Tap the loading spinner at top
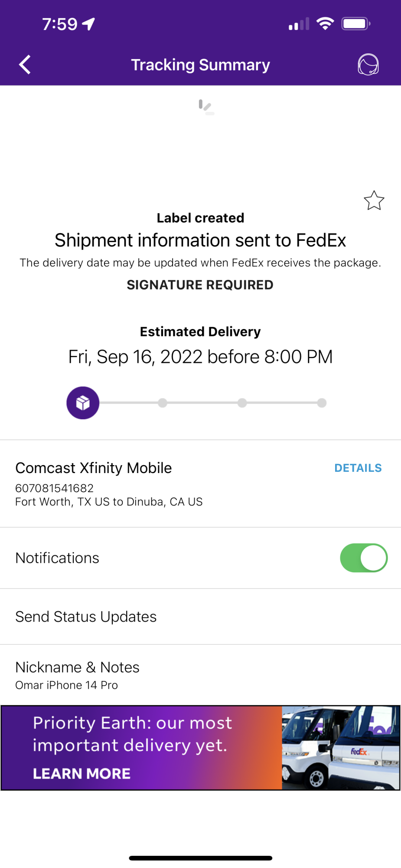 tap(206, 107)
